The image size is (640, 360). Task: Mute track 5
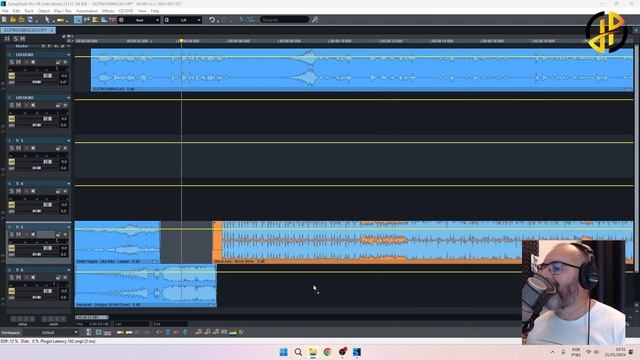(18, 234)
